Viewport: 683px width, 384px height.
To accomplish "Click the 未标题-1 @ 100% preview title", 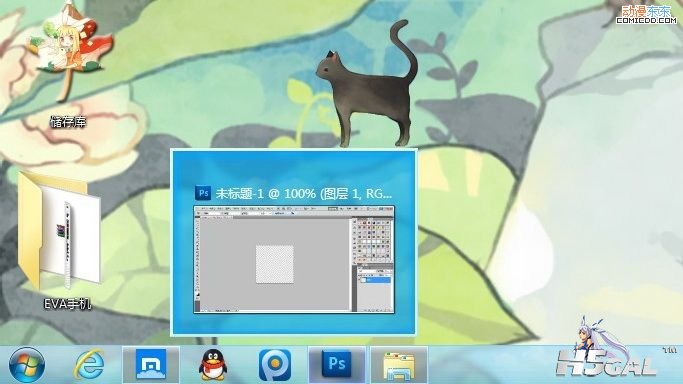I will pyautogui.click(x=304, y=193).
